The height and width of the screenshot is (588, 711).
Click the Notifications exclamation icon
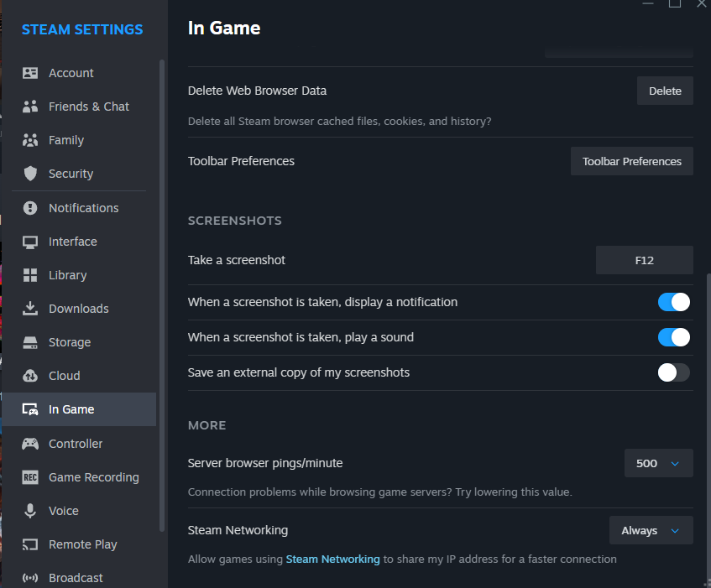pos(30,208)
